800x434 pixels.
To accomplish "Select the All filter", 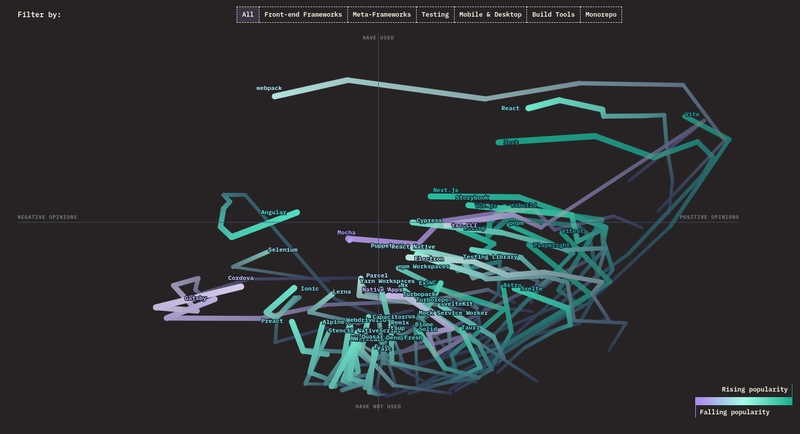I will tap(247, 15).
